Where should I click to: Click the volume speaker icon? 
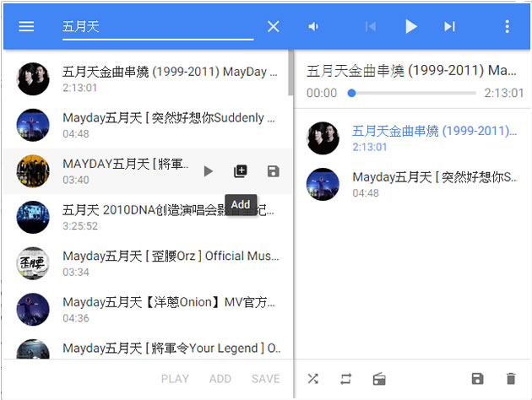tap(313, 26)
